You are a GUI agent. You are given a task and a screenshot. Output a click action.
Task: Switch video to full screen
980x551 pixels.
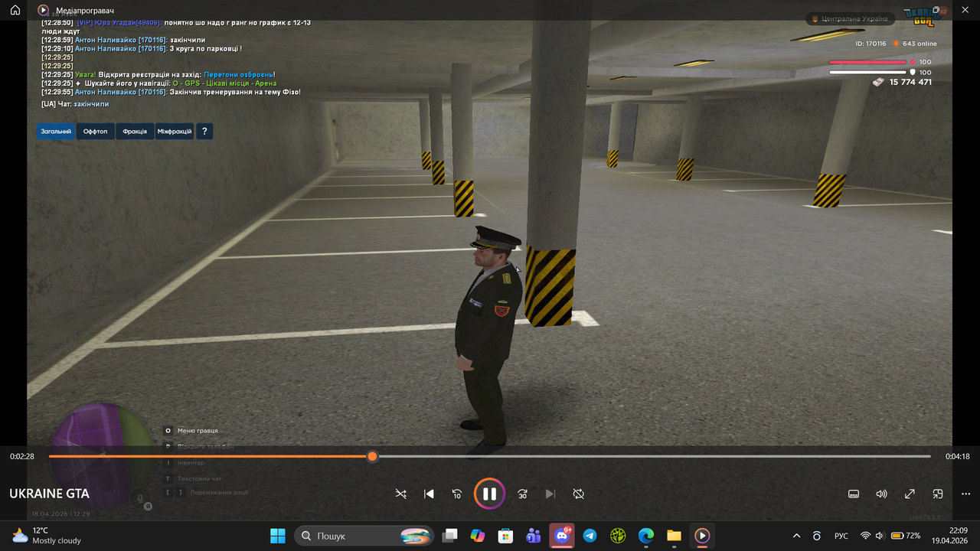(x=910, y=494)
